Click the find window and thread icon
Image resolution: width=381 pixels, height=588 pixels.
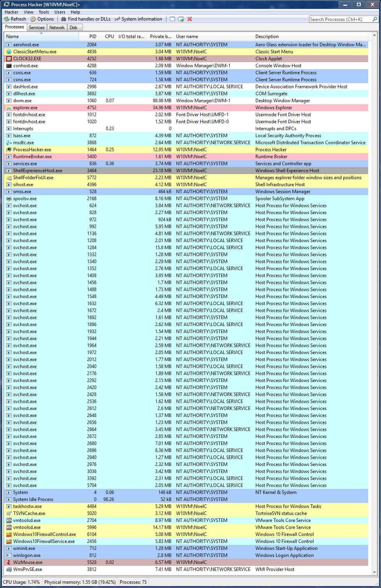pos(181,19)
